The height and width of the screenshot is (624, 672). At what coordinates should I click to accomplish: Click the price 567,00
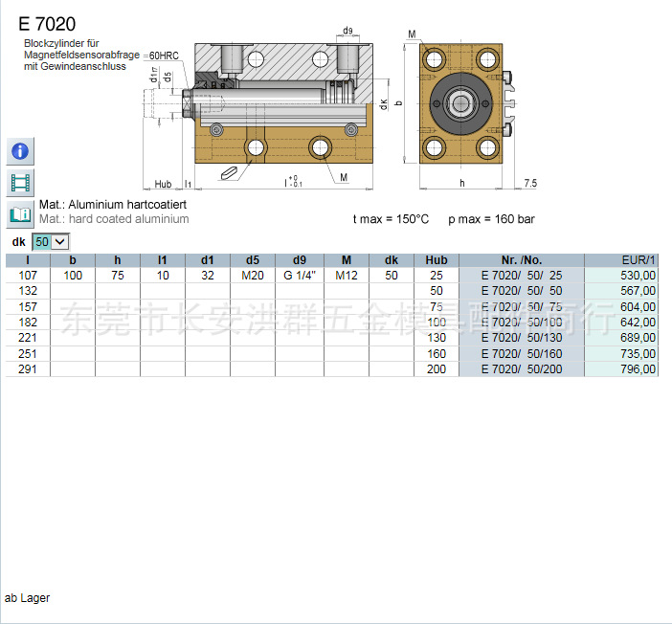pos(638,291)
